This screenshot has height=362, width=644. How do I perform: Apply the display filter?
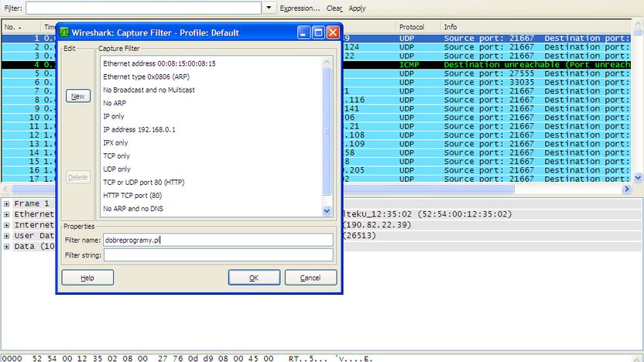[357, 9]
